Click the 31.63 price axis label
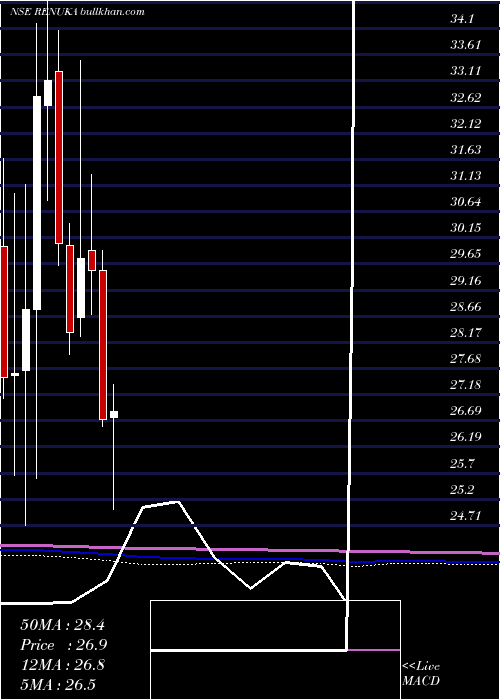Image resolution: width=500 pixels, height=700 pixels. pyautogui.click(x=466, y=150)
